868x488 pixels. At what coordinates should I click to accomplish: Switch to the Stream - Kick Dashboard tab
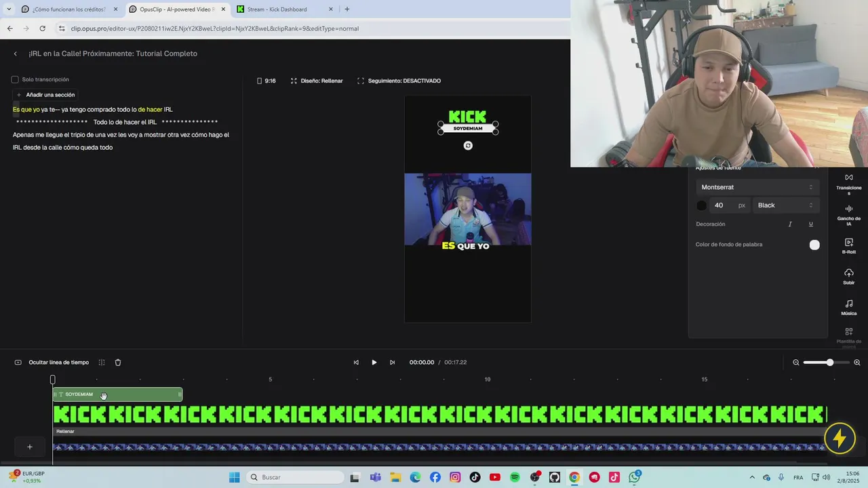click(285, 9)
